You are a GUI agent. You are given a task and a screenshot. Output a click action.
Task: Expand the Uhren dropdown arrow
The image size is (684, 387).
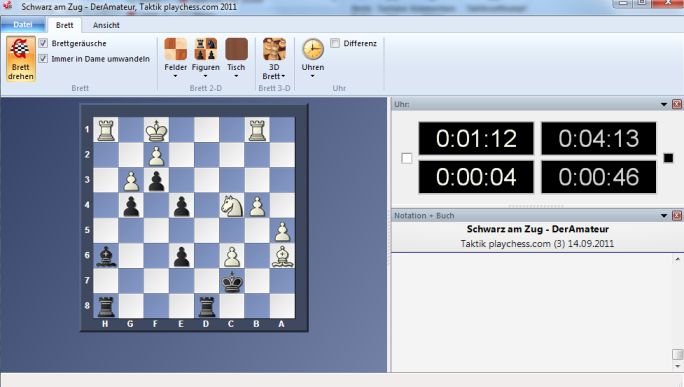[x=313, y=76]
